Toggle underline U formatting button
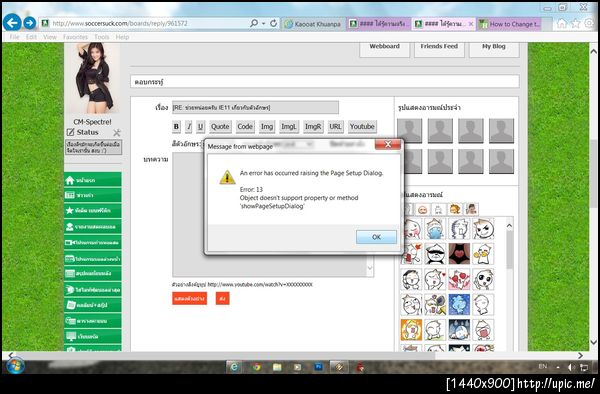Screen dimensions: 600x394 click(200, 126)
